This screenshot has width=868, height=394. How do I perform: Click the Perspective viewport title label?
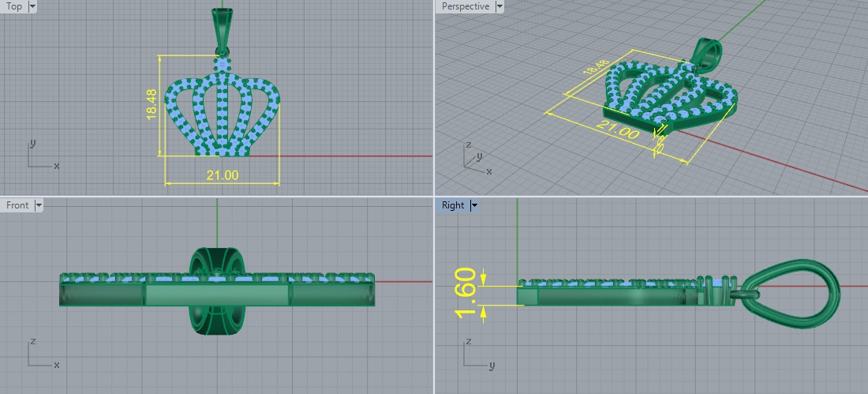(466, 6)
